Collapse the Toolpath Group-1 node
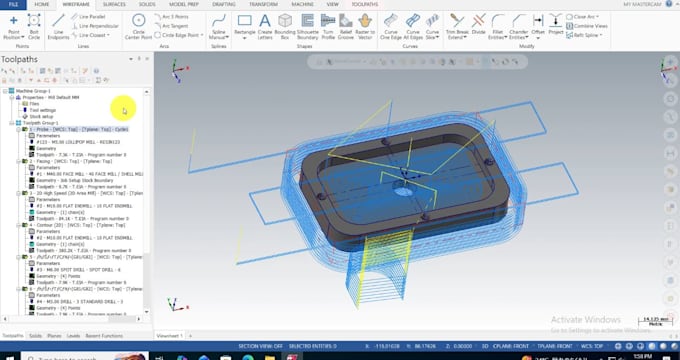Screen dimensions: 680x360 [12, 123]
